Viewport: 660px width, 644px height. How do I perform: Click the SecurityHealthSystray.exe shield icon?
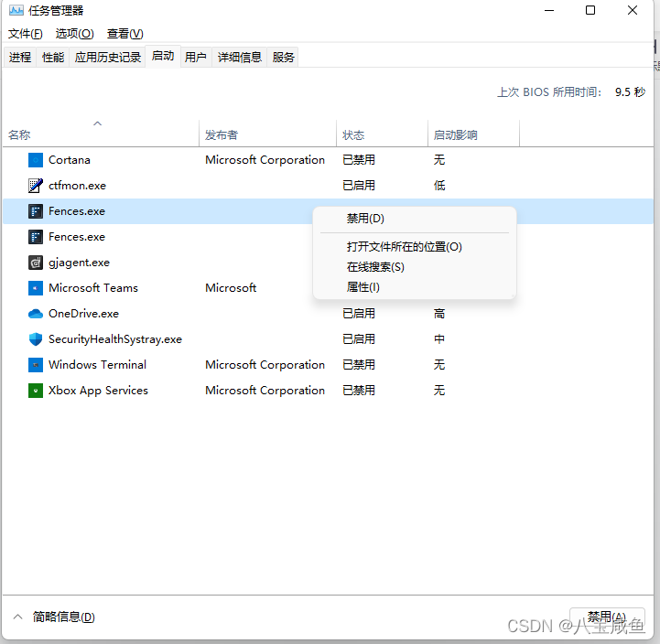(36, 339)
